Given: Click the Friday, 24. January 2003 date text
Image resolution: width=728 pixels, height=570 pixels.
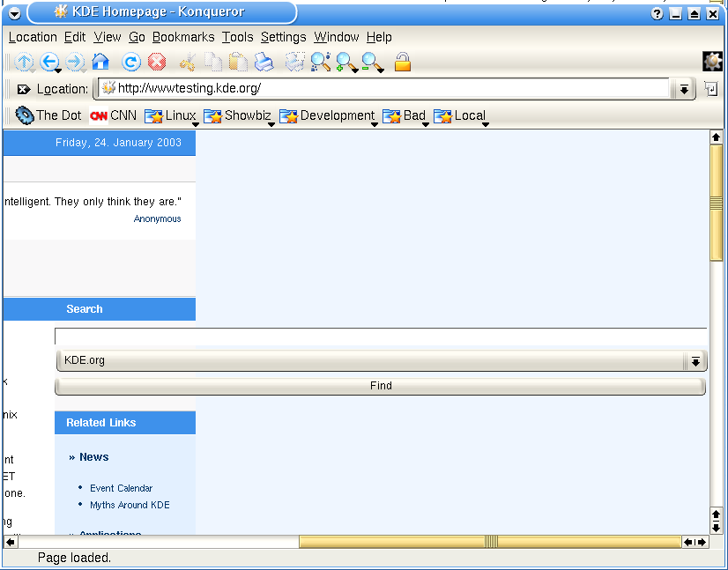Looking at the screenshot, I should [118, 143].
